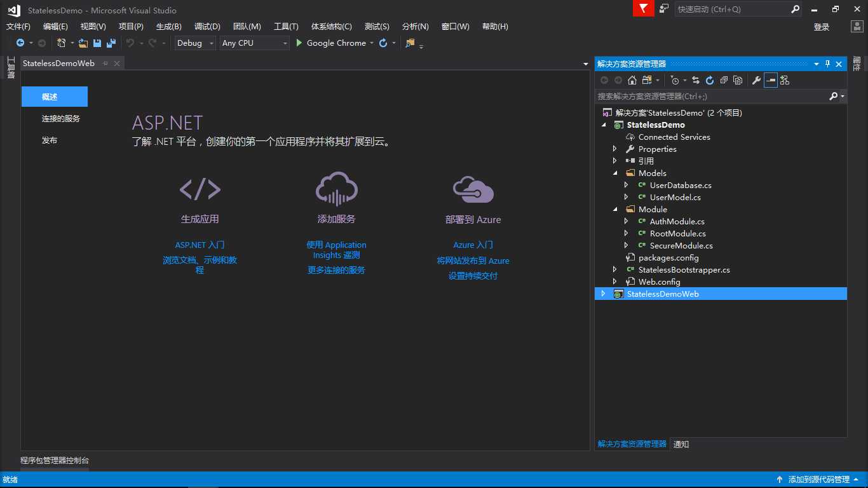Open the 浏览文档、示例和教程 link
Screen dimensions: 868x488
(x=200, y=265)
